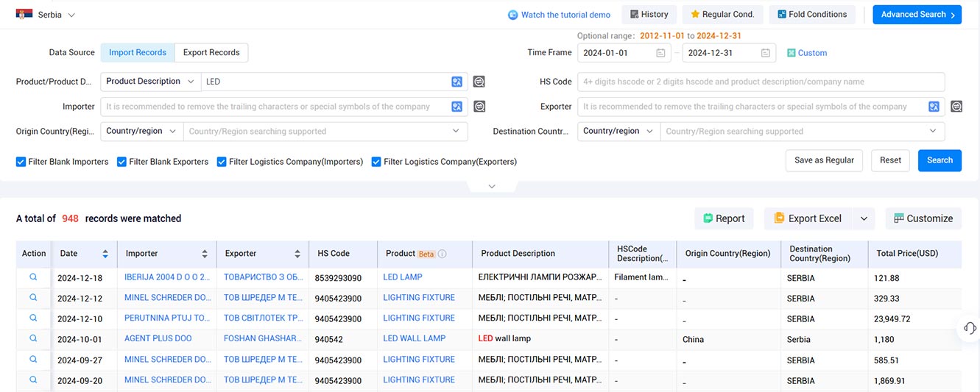Open the Customize columns button

(x=923, y=218)
